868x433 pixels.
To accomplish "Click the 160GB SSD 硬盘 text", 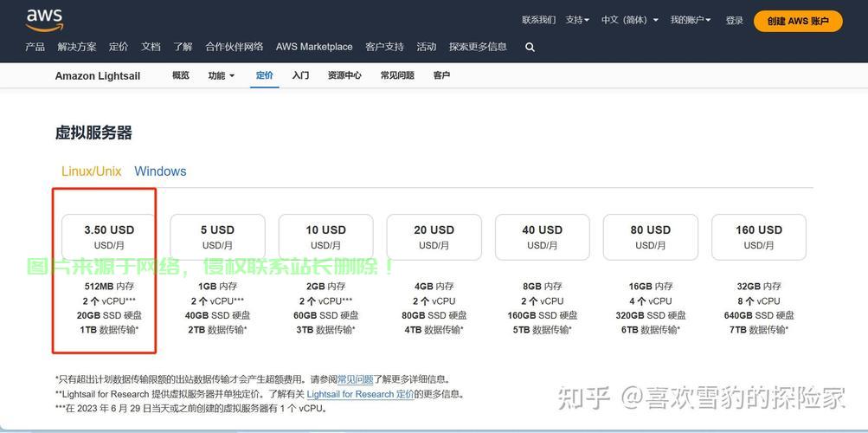I will coord(542,315).
